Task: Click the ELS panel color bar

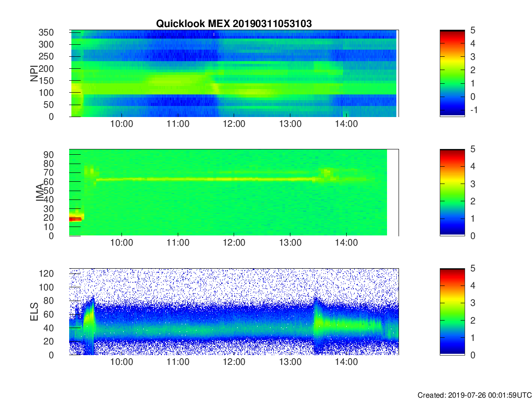Action: (452, 312)
